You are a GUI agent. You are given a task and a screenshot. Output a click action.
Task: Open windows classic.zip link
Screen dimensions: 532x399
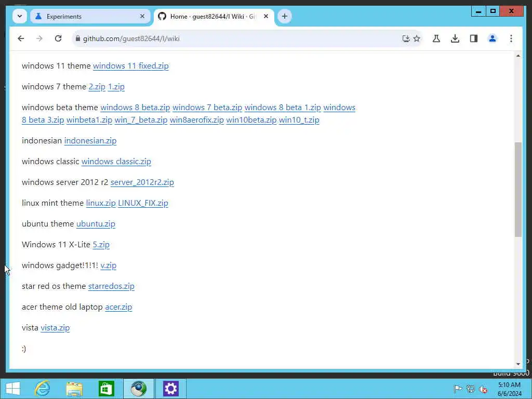116,162
